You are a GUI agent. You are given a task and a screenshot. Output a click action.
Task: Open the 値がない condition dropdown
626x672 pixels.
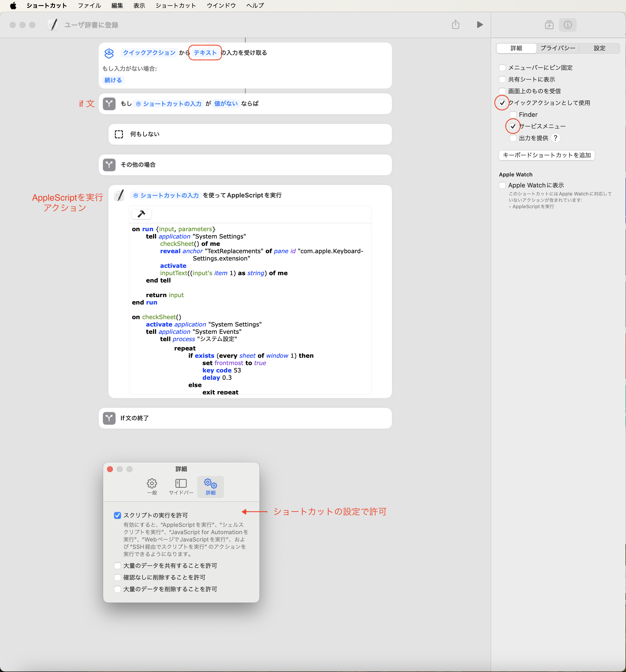pos(226,104)
